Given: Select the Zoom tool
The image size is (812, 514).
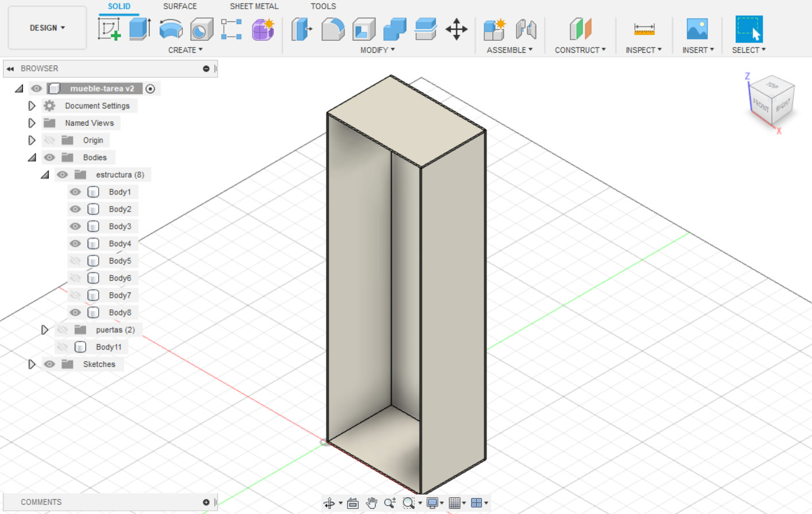Looking at the screenshot, I should click(x=390, y=503).
